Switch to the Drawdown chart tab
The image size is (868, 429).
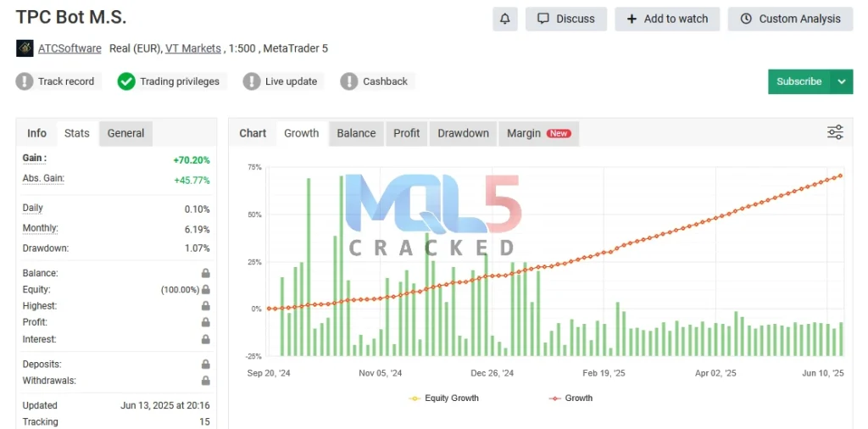463,133
